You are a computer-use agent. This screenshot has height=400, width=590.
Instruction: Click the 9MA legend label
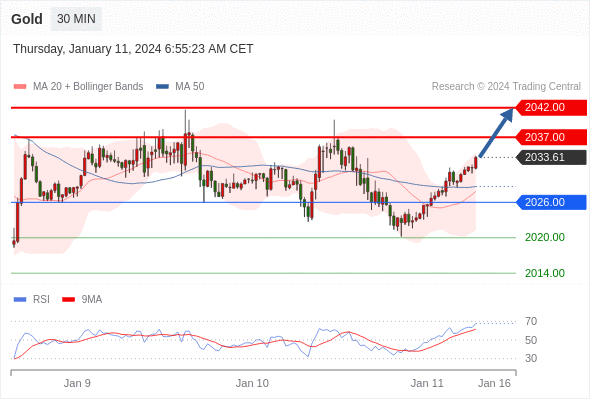(x=92, y=300)
